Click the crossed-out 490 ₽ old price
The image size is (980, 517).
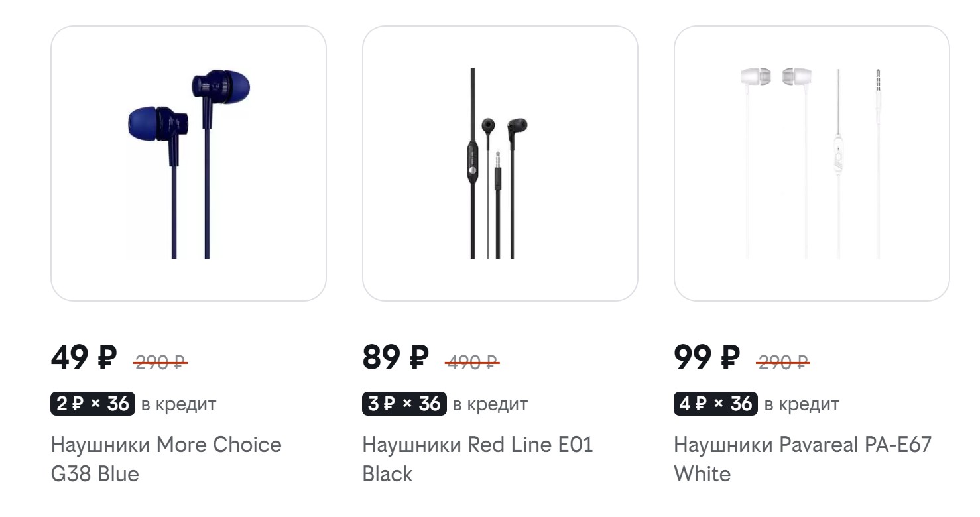472,363
